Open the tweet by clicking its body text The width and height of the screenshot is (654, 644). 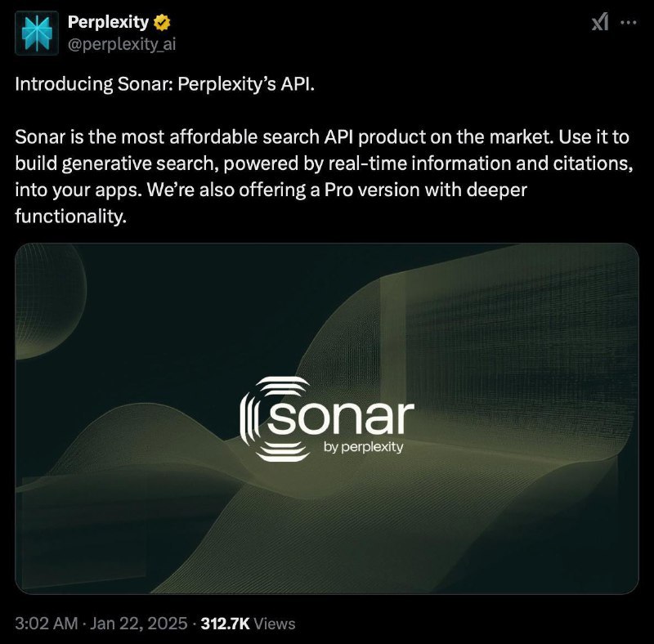tap(245, 163)
